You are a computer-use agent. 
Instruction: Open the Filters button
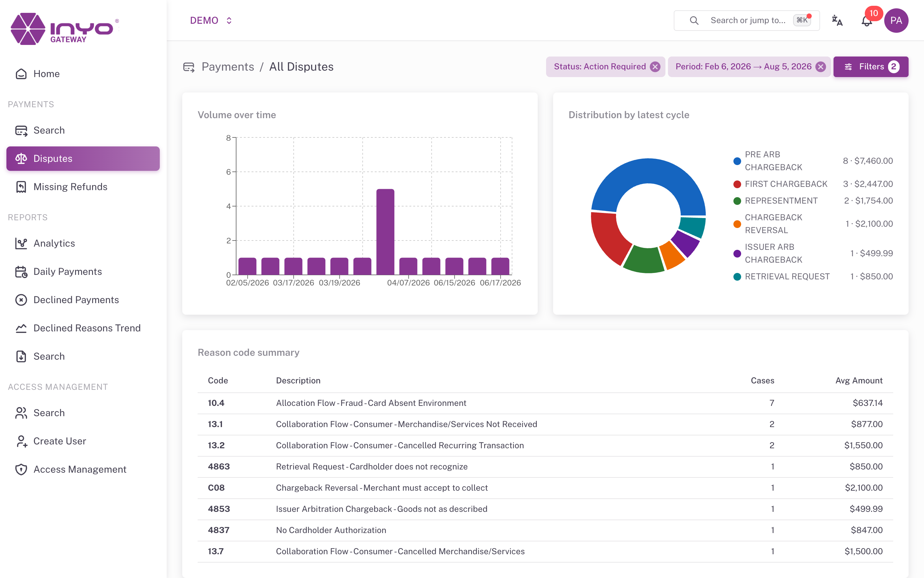[x=870, y=67]
